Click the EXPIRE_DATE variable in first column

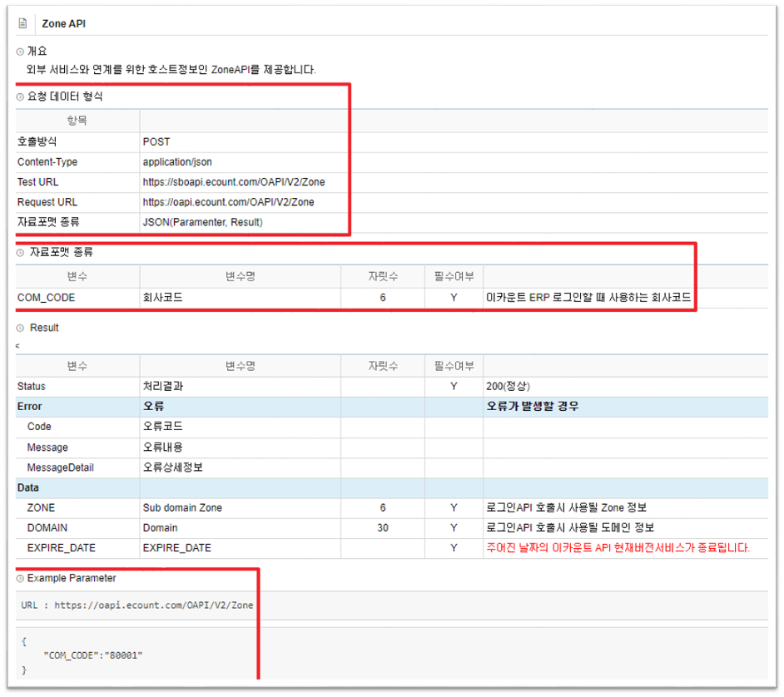[x=61, y=548]
